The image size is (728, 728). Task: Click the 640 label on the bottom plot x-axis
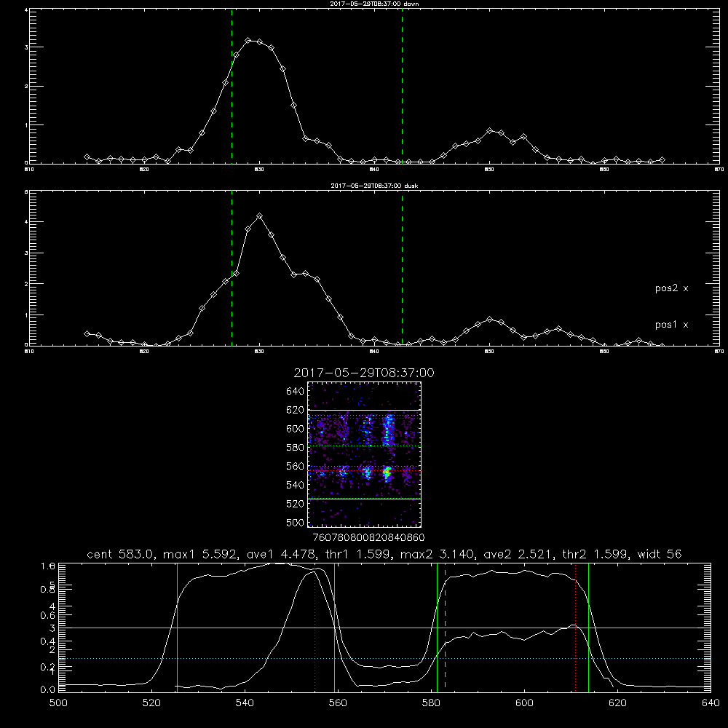711,703
